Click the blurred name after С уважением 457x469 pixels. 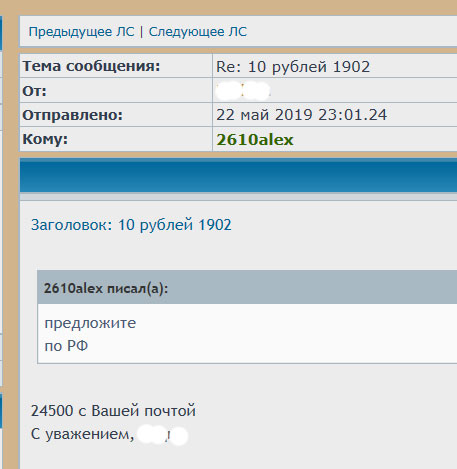pyautogui.click(x=163, y=435)
